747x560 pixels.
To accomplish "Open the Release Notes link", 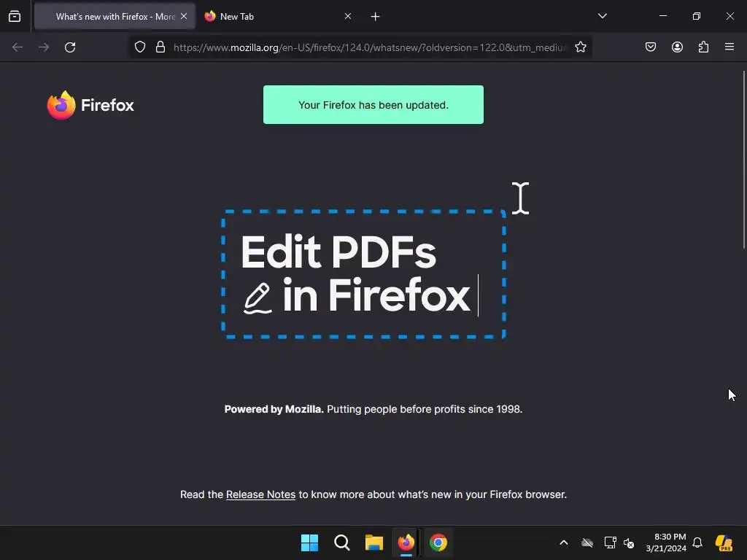I will point(260,495).
